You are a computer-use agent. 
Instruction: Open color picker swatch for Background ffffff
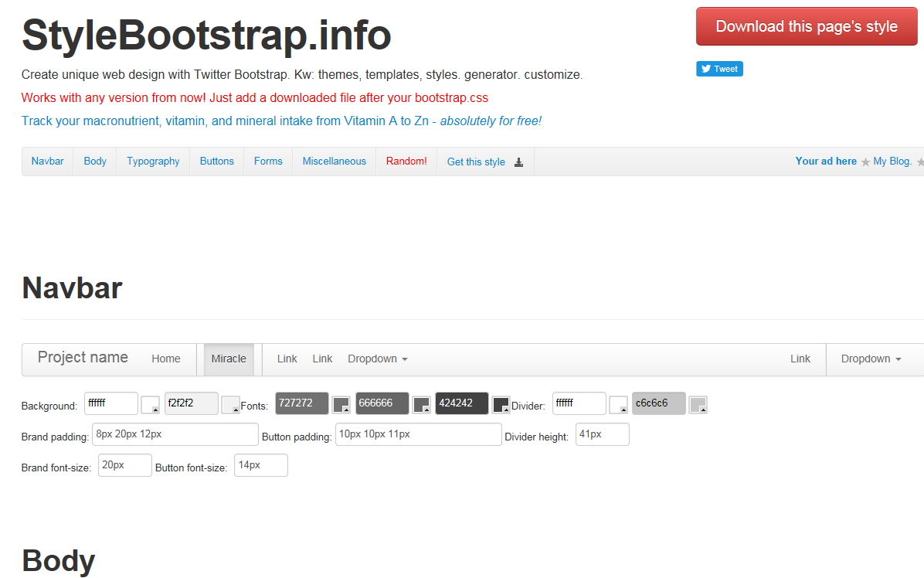151,405
